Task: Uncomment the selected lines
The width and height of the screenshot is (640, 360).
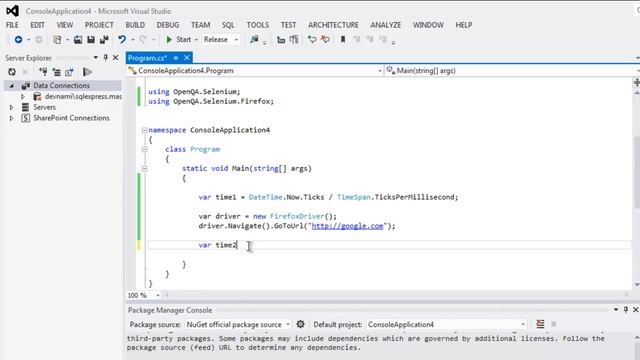Action: coord(325,40)
